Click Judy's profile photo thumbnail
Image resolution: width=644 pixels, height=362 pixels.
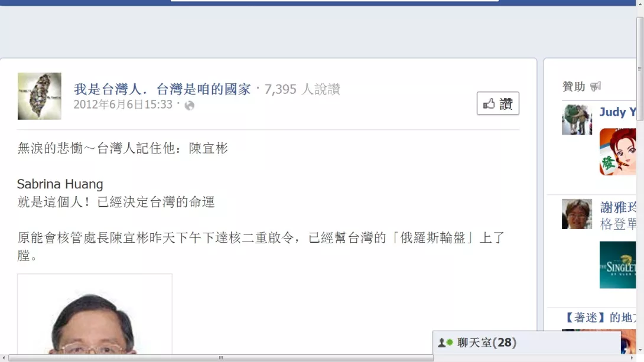577,119
